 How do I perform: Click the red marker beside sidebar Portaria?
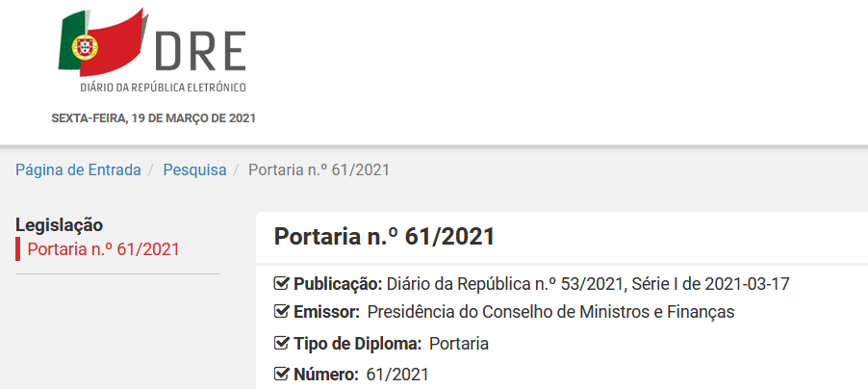tap(17, 248)
